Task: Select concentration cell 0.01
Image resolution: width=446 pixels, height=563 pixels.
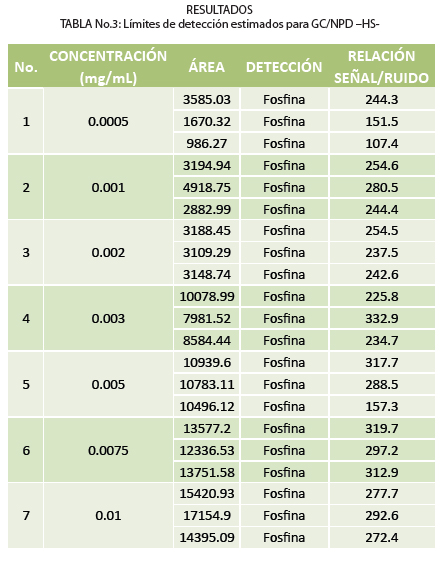Action: pyautogui.click(x=108, y=516)
